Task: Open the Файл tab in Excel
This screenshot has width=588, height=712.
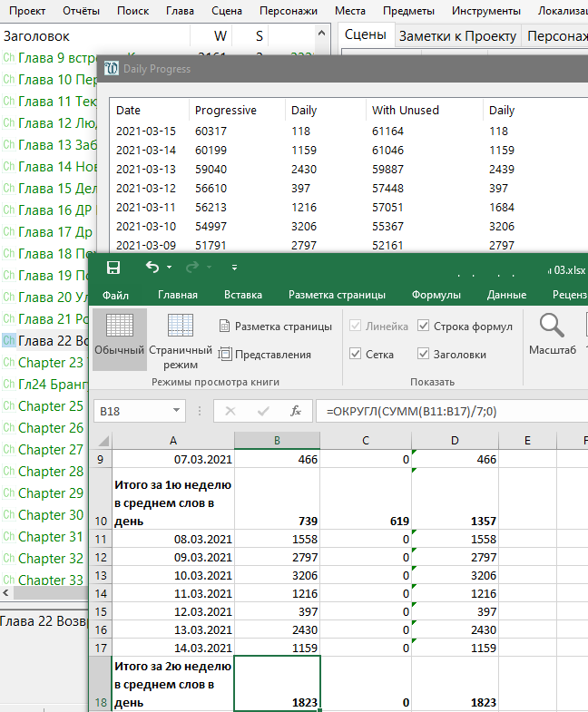Action: [x=115, y=295]
